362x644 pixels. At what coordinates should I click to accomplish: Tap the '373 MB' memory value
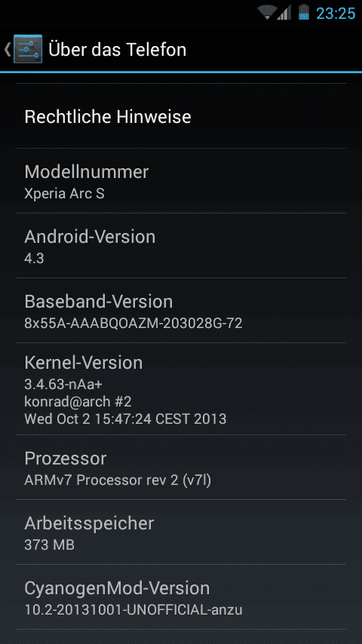click(x=49, y=545)
